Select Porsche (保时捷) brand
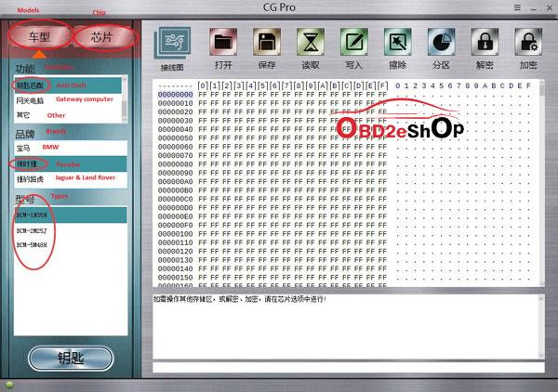The image size is (558, 392). pos(71,163)
